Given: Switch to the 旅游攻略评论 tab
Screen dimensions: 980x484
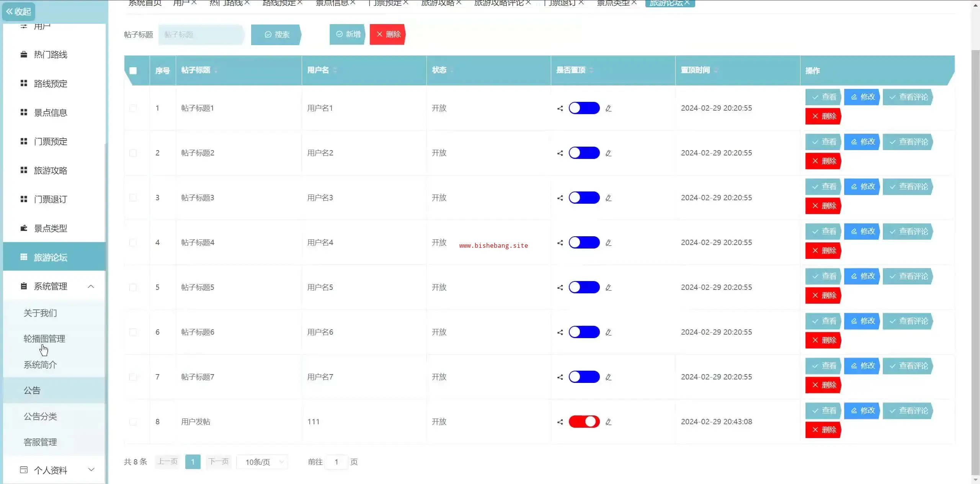Looking at the screenshot, I should [x=498, y=3].
